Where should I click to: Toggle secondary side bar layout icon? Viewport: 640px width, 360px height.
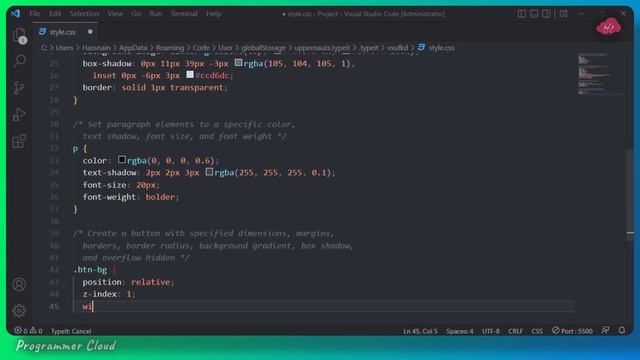546,13
